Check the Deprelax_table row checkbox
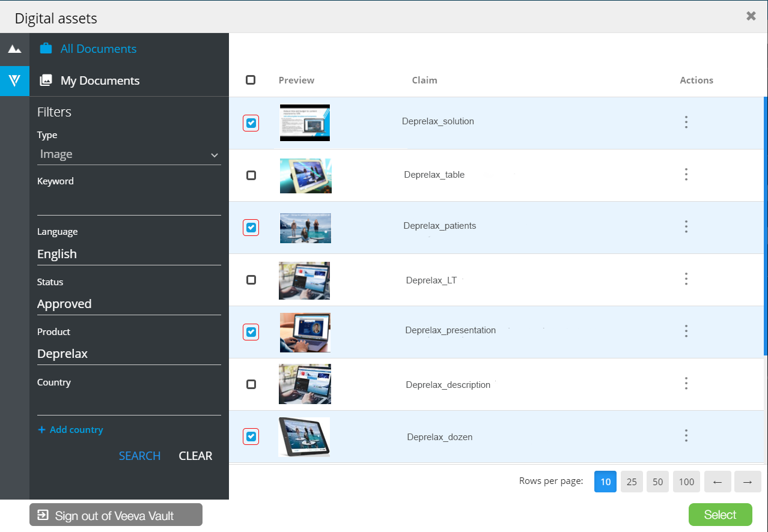Screen dimensions: 768x532 (251, 175)
